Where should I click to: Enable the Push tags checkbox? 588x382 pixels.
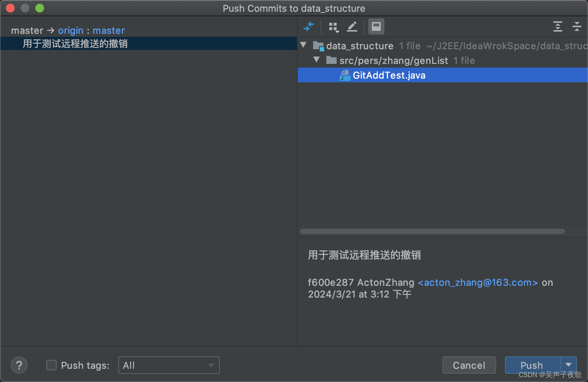click(51, 365)
